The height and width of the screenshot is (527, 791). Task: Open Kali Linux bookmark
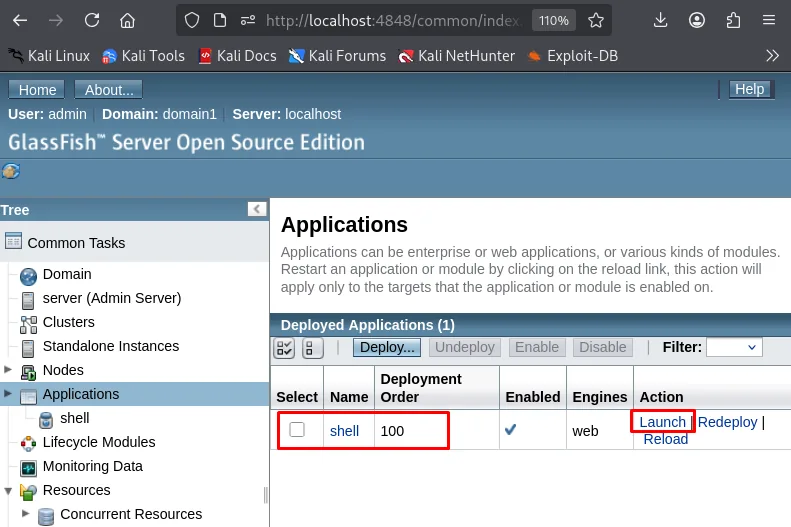tap(49, 55)
